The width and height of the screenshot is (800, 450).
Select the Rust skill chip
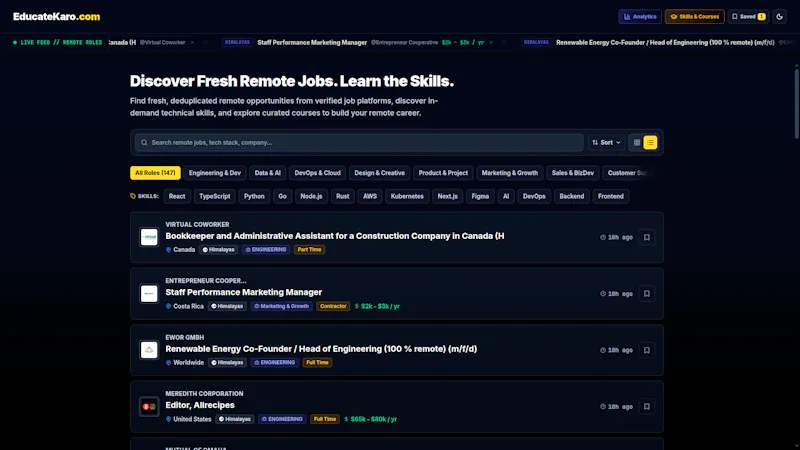click(342, 196)
